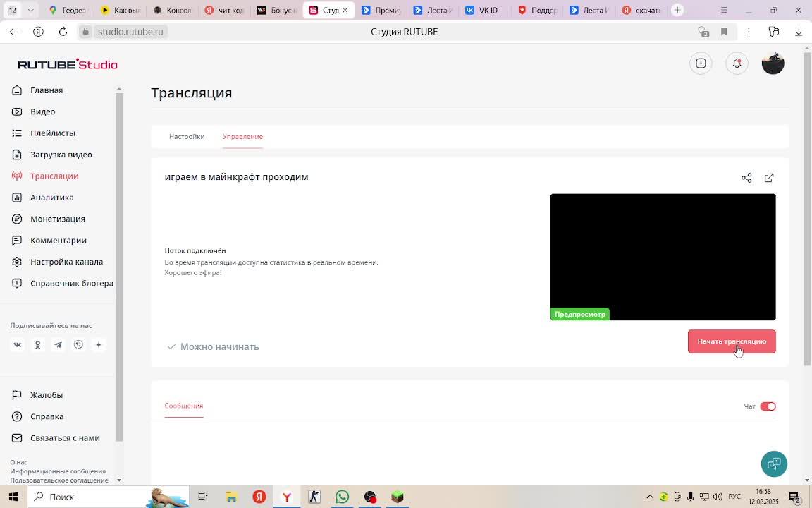Screen dimensions: 812x508
Task: Show hidden system tray icons
Action: click(649, 497)
